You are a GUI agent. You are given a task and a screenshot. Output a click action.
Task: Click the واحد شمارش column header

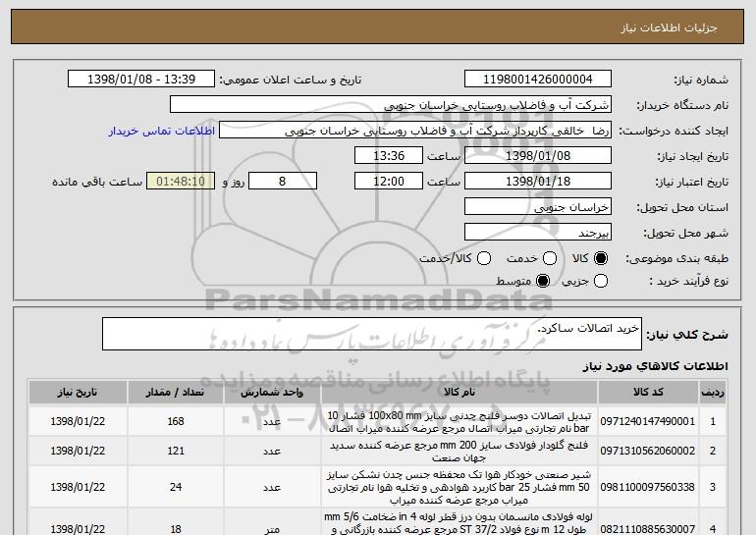[272, 393]
